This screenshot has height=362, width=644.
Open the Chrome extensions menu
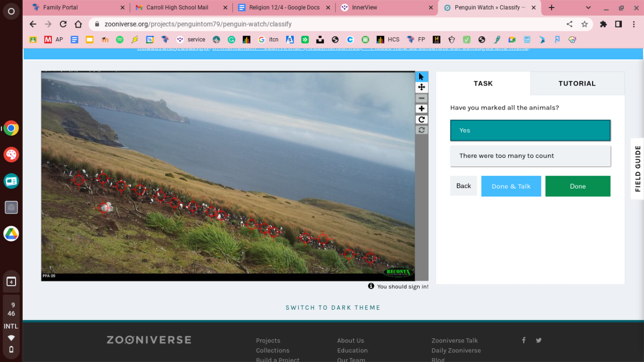(604, 24)
